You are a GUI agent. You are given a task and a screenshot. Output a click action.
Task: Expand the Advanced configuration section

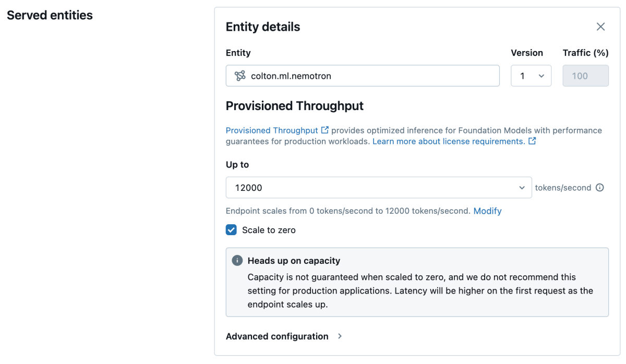(x=284, y=336)
